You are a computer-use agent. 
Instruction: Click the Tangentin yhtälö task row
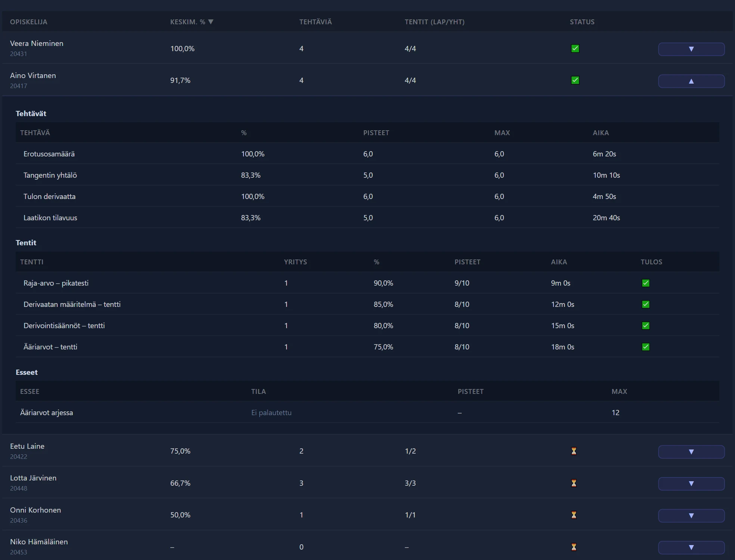(x=367, y=175)
